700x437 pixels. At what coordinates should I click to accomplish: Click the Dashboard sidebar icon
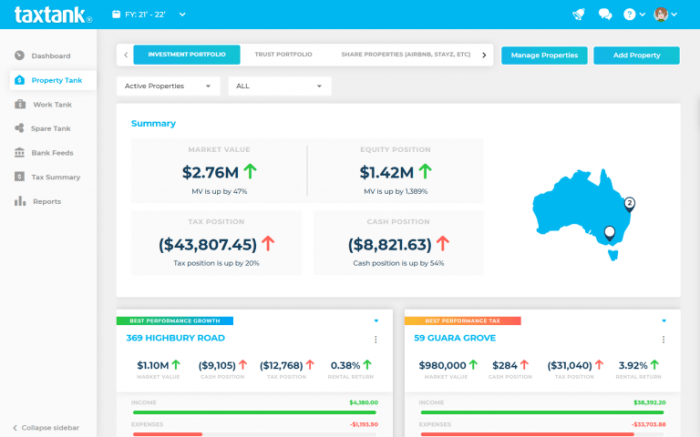(x=19, y=55)
